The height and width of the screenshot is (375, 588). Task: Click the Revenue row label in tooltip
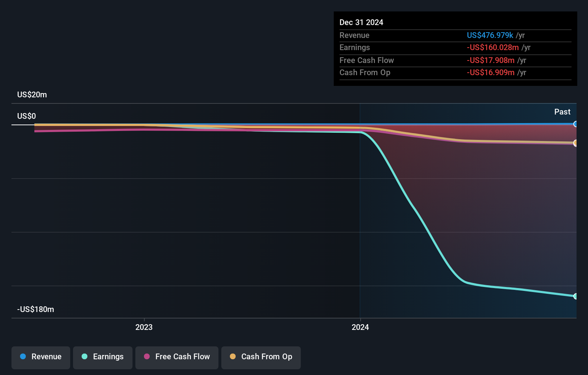coord(355,35)
